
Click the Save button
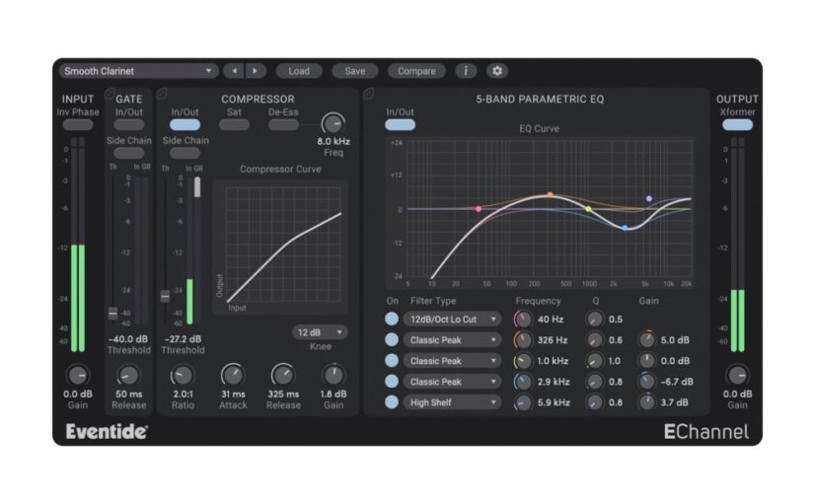pyautogui.click(x=355, y=71)
